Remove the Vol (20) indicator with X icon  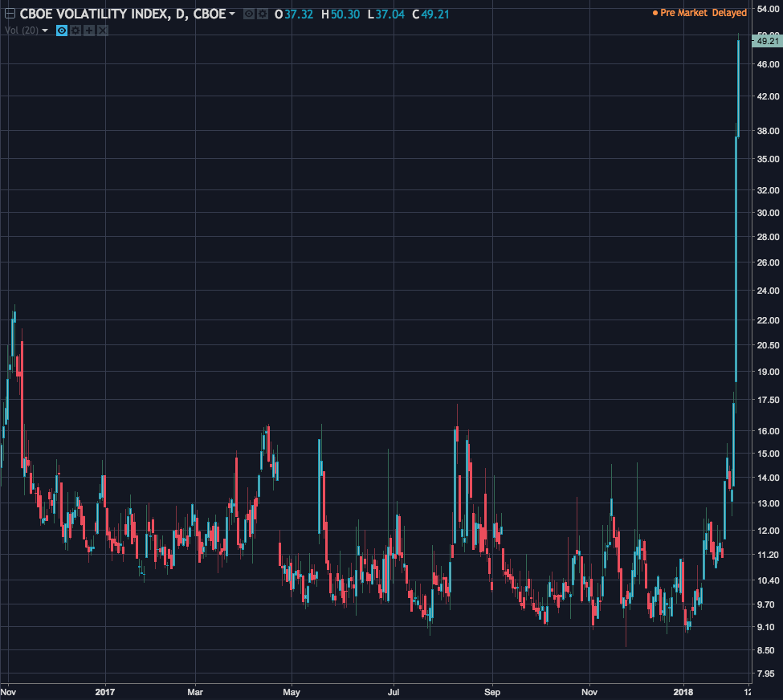tap(102, 31)
